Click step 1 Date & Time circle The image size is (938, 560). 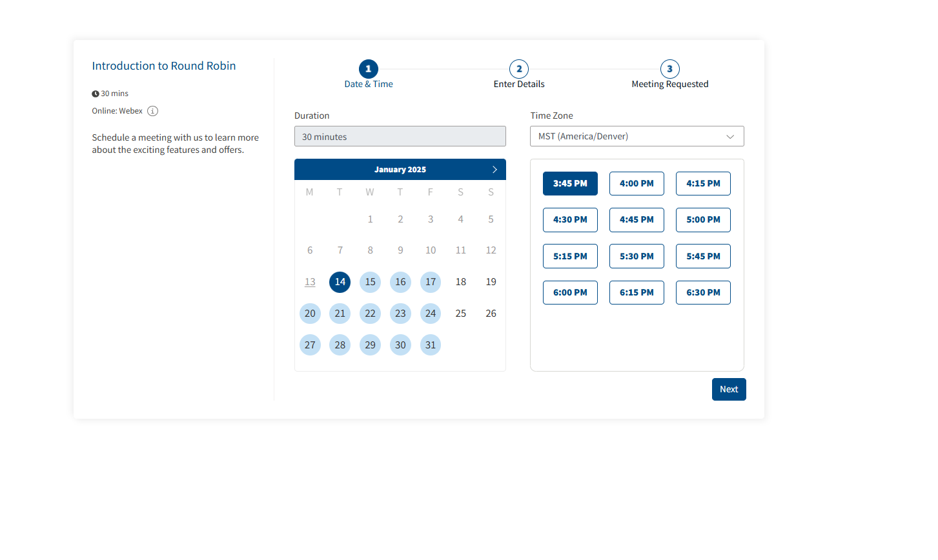(x=368, y=69)
